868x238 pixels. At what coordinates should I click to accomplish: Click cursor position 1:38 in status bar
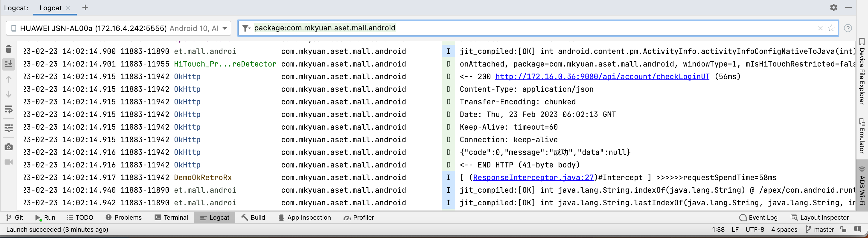pos(718,230)
